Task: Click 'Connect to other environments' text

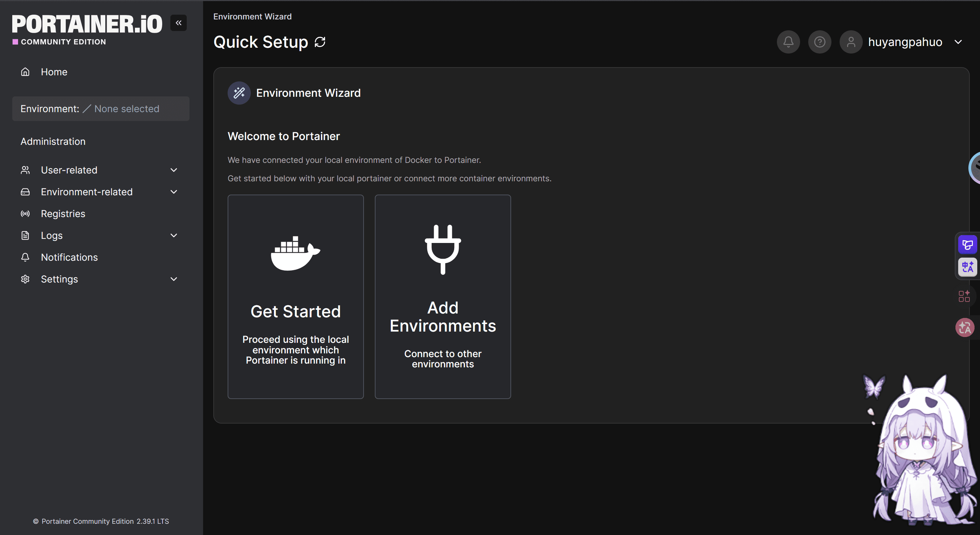Action: coord(443,359)
